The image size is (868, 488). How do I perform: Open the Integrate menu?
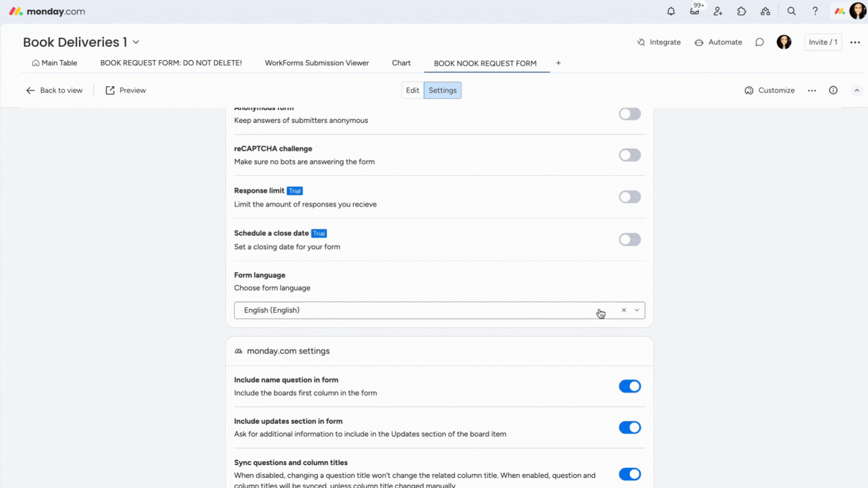point(659,42)
